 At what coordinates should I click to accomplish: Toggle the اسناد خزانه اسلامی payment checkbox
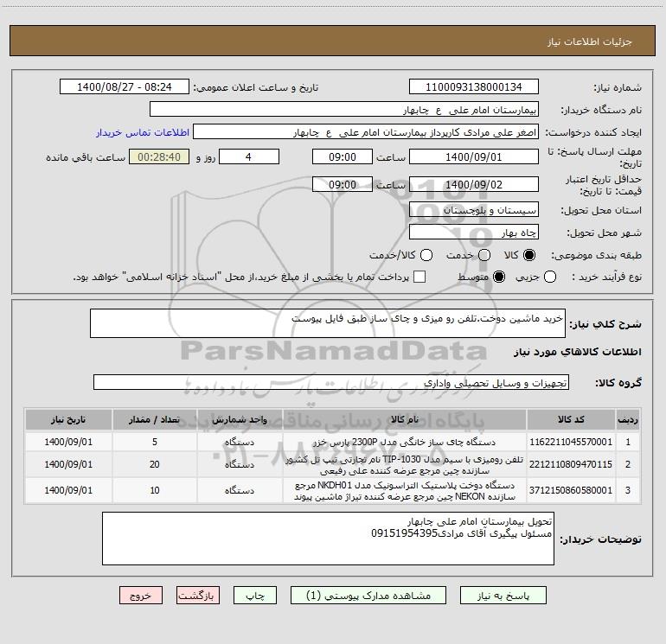(419, 277)
